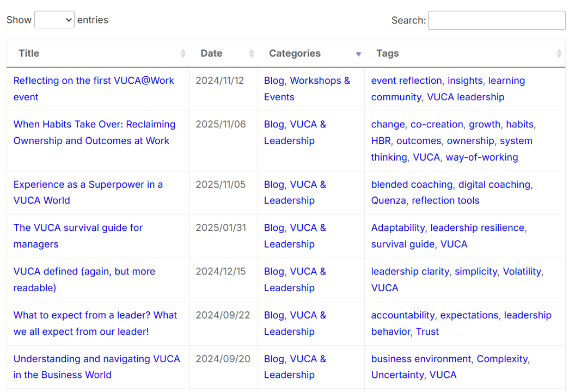Open 'Reflecting on the first VUCA@Work event' post
The image size is (569, 392).
pyautogui.click(x=94, y=81)
